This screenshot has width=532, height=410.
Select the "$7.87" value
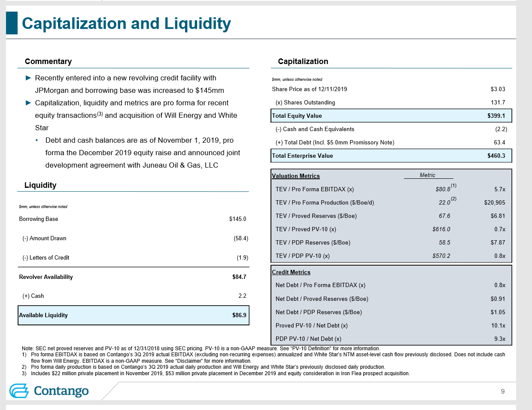[498, 242]
